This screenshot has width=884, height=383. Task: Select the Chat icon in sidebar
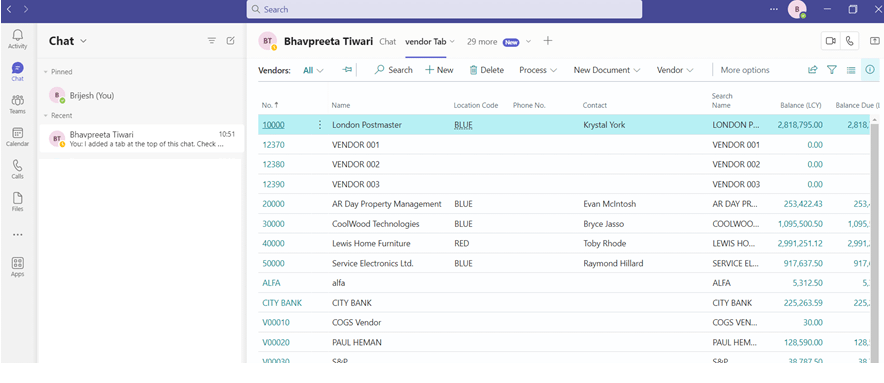[17, 72]
